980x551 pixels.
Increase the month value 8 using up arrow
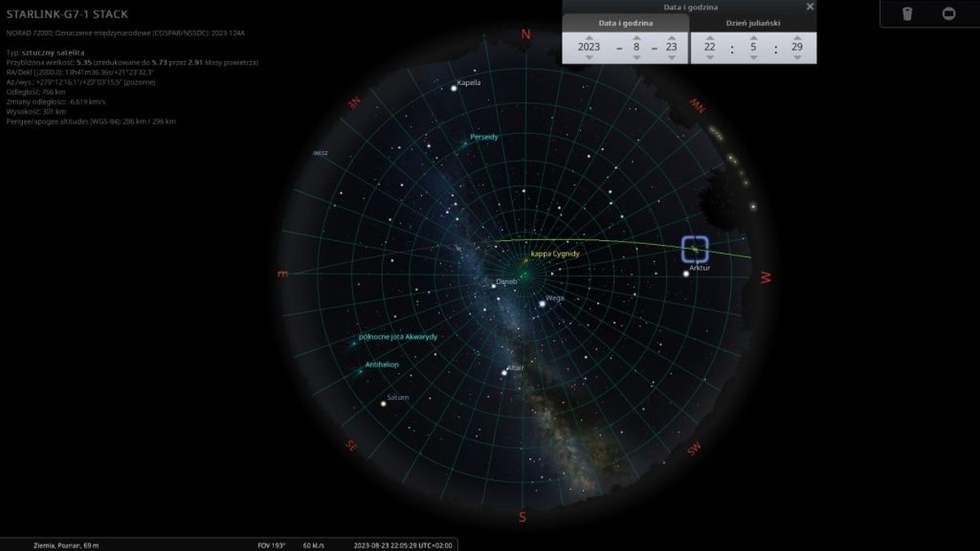[636, 38]
